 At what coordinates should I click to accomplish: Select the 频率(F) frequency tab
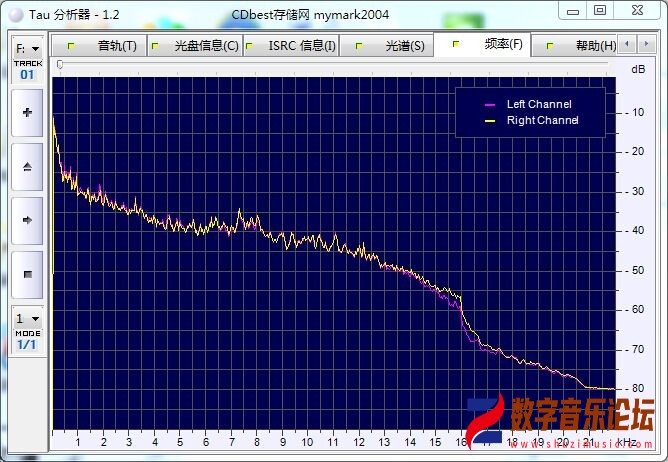(483, 44)
